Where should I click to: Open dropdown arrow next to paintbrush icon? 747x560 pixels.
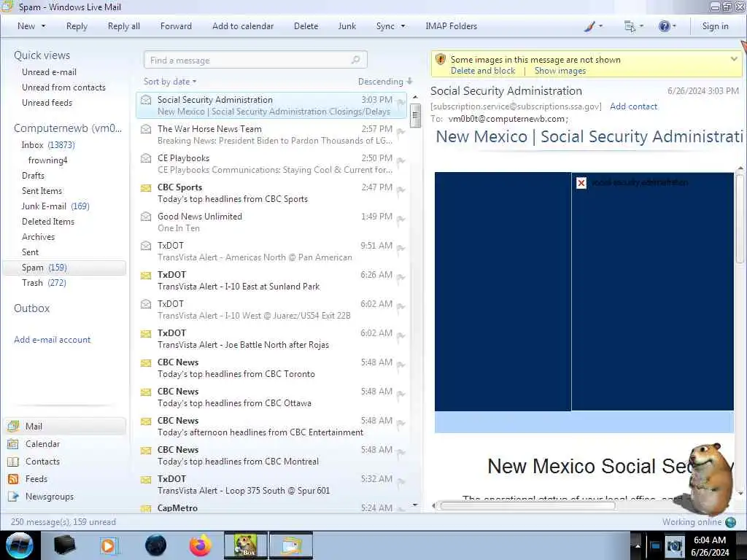coord(601,26)
